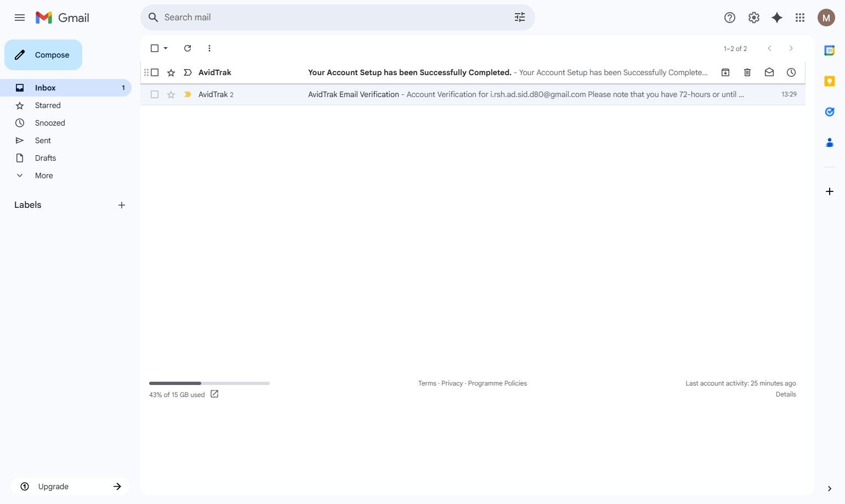845x504 pixels.
Task: Hide the side panel chevron
Action: [830, 489]
